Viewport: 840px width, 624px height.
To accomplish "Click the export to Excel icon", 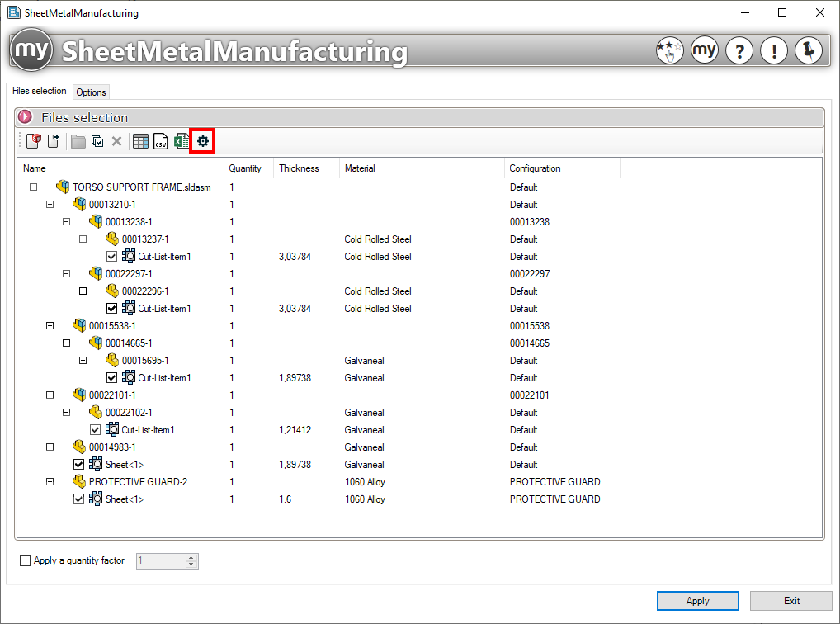I will [x=182, y=140].
